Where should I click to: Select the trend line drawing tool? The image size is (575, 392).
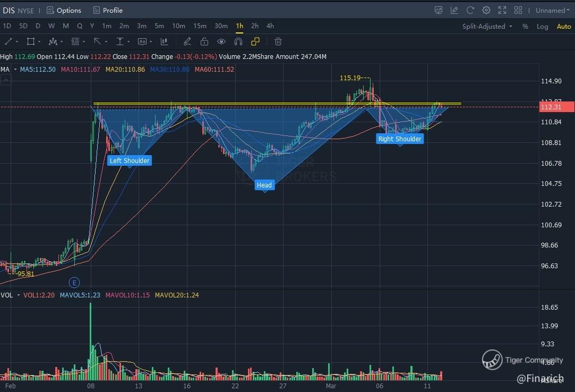[8, 41]
